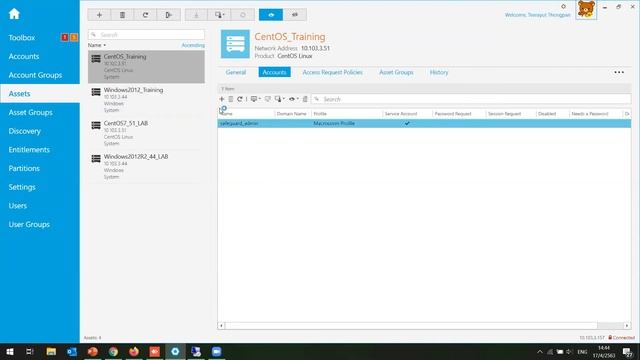Click the accounts search field
Viewport: 640px width, 360px height.
tap(471, 99)
